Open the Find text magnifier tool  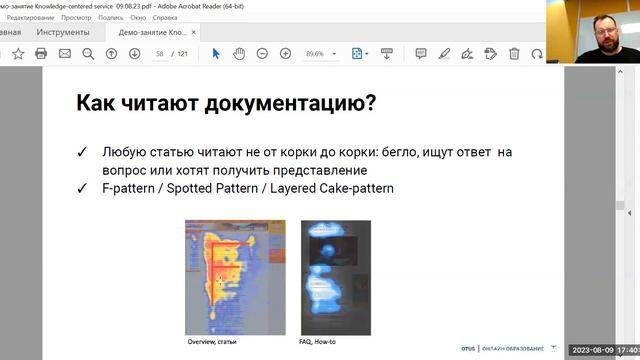click(x=88, y=53)
